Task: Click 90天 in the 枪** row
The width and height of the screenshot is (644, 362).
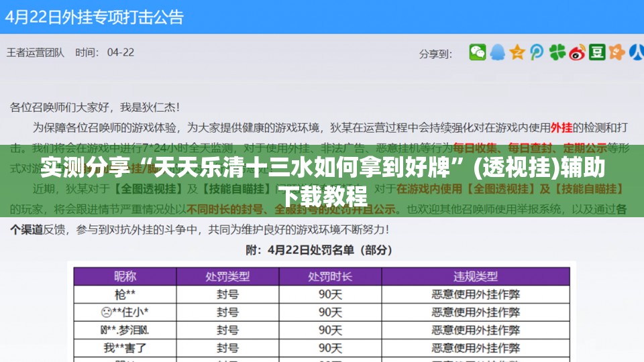Action: point(330,294)
